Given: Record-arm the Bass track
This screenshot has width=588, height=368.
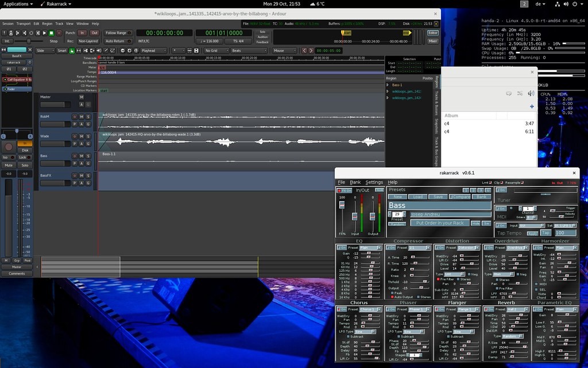Looking at the screenshot, I should pyautogui.click(x=75, y=156).
